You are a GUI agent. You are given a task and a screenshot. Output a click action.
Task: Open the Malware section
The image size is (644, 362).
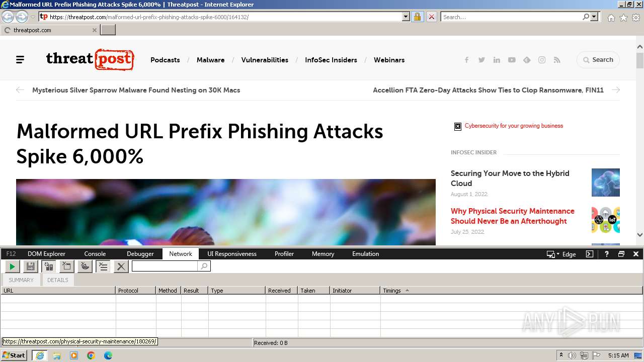click(210, 60)
